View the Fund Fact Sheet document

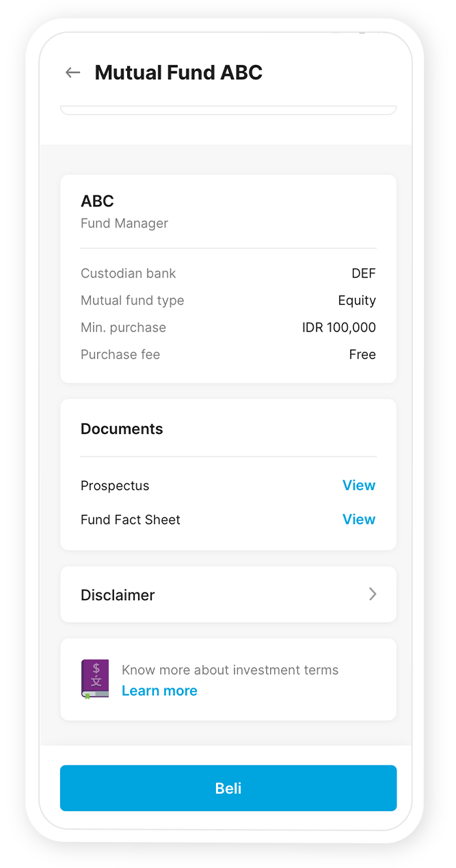point(358,520)
